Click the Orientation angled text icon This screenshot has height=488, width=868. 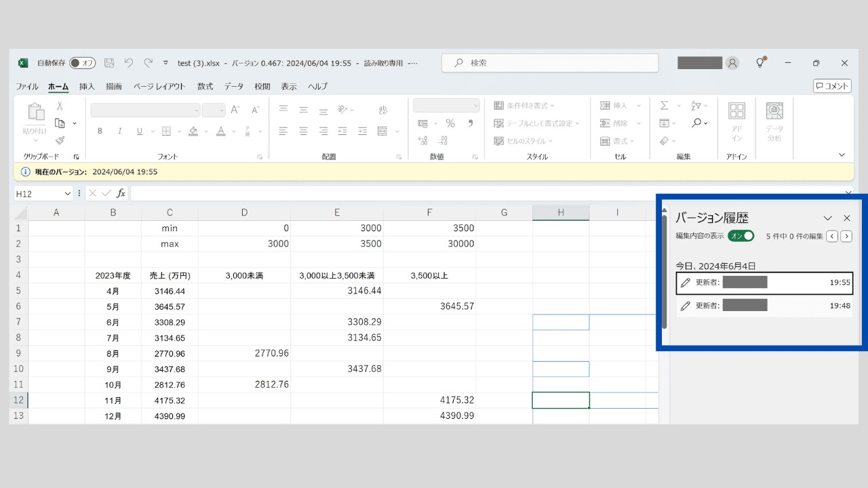[342, 109]
